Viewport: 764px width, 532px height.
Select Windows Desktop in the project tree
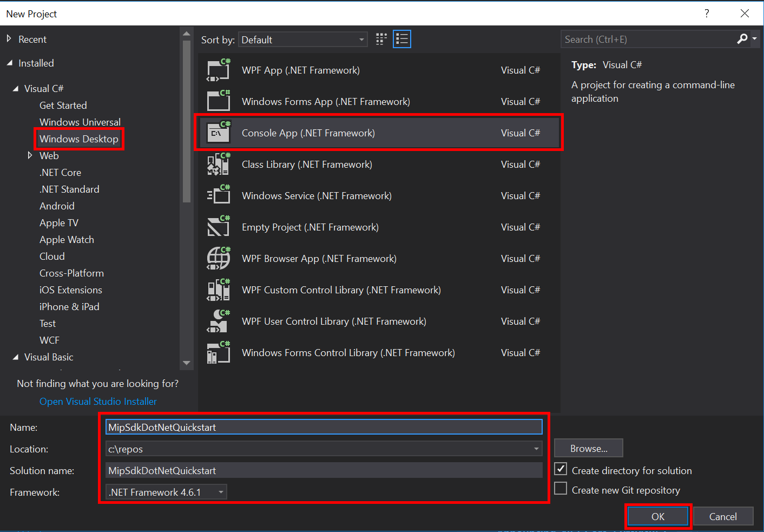tap(79, 139)
